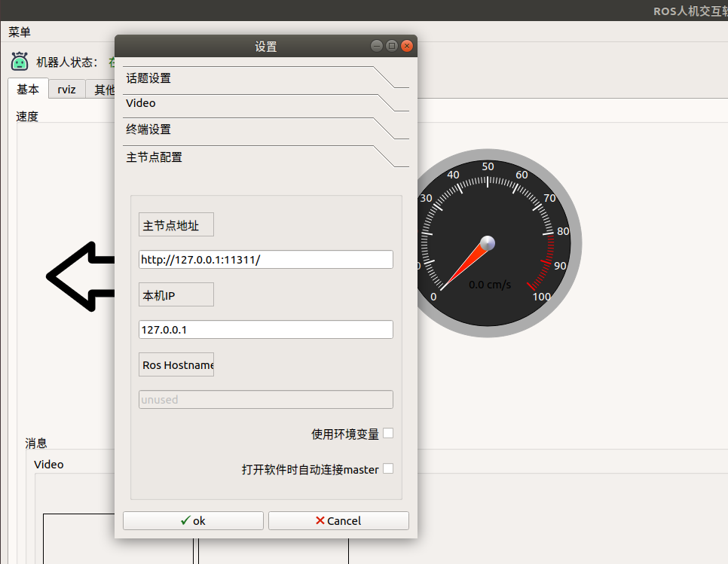Screen dimensions: 728x564
Task: Click the robot status icon
Action: [x=20, y=61]
